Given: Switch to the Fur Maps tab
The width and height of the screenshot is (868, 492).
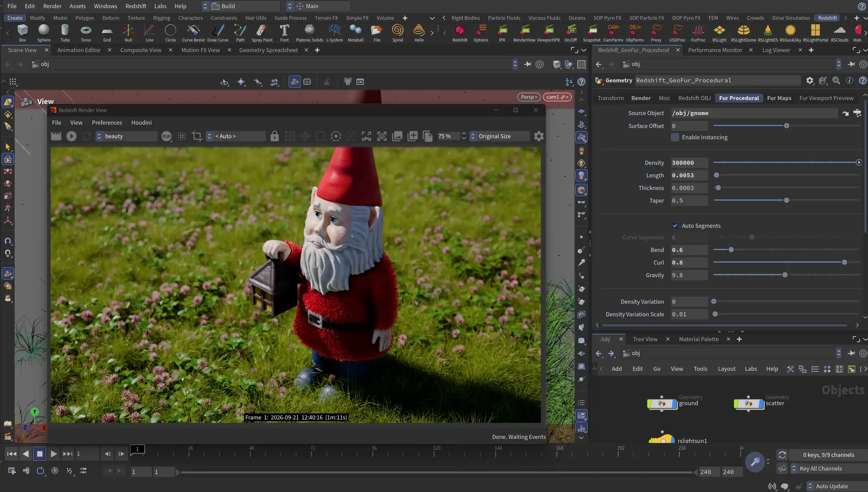Looking at the screenshot, I should (779, 98).
